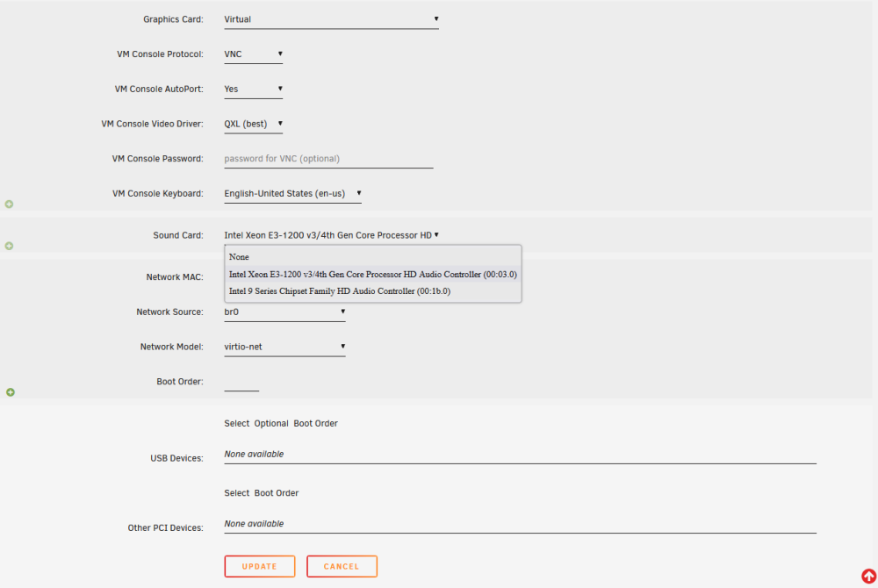This screenshot has width=878, height=588.
Task: Click the VM Console AutoPort label
Action: (x=159, y=89)
